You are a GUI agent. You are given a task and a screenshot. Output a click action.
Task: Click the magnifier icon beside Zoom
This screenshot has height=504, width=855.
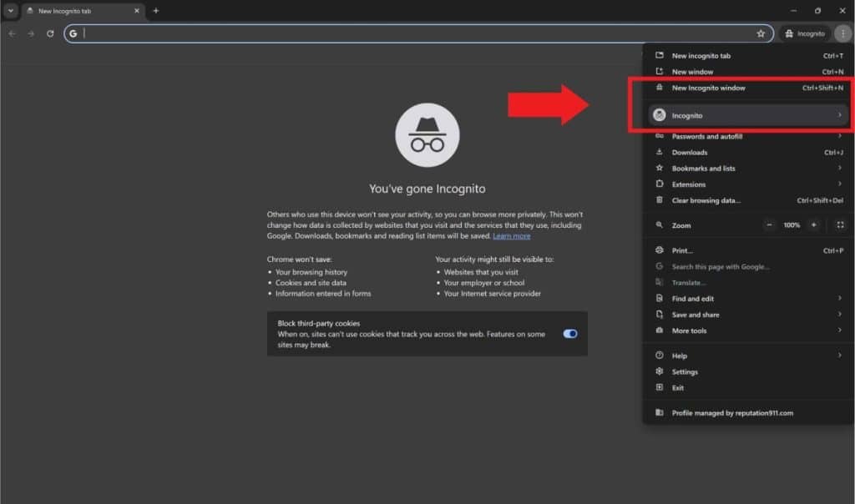click(x=660, y=224)
